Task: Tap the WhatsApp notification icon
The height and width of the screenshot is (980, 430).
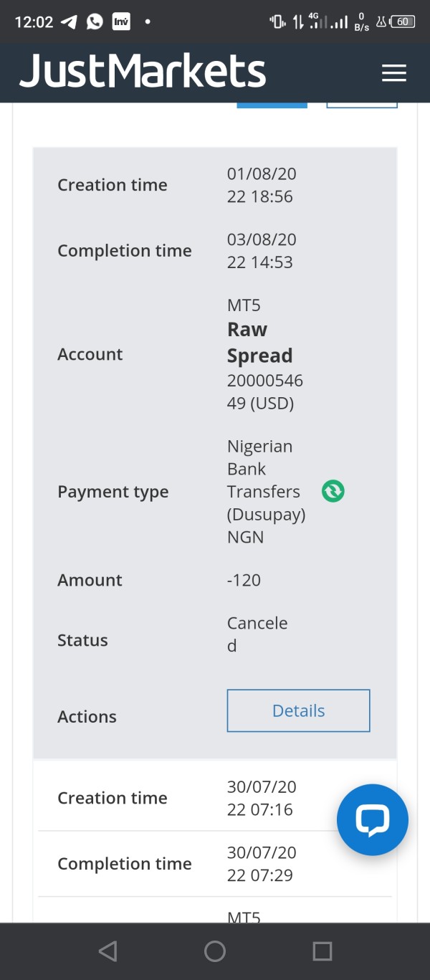Action: tap(95, 22)
